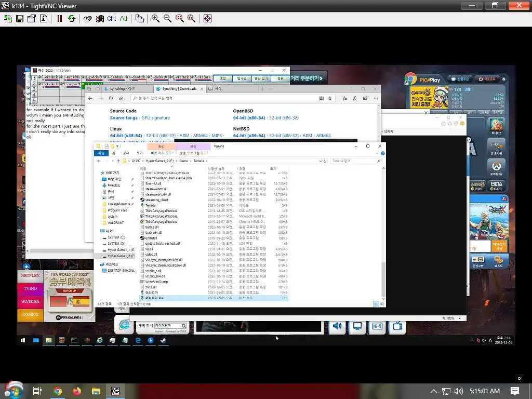Click up arrow in Explorer navigation
Image resolution: width=532 pixels, height=399 pixels.
click(x=118, y=161)
